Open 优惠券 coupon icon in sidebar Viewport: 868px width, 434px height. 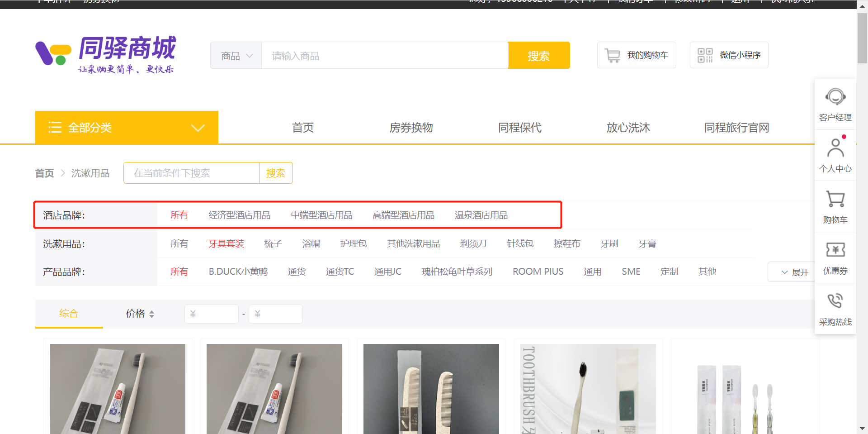[835, 250]
